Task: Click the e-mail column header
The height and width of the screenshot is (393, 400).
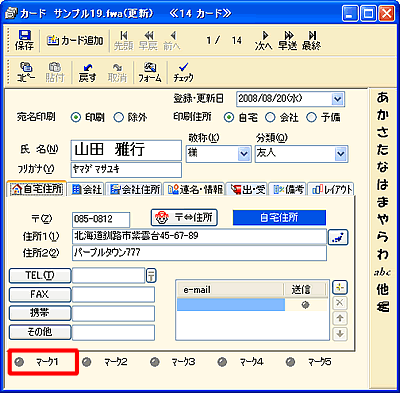Action: click(230, 290)
